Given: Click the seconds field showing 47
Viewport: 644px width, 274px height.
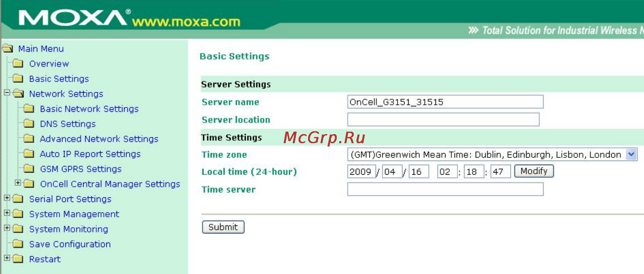Looking at the screenshot, I should [501, 172].
